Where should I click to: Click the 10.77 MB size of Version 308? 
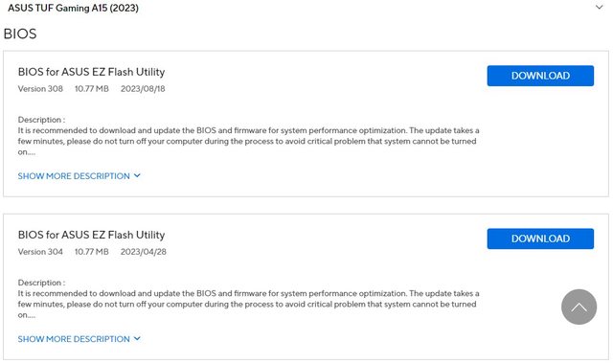point(92,89)
